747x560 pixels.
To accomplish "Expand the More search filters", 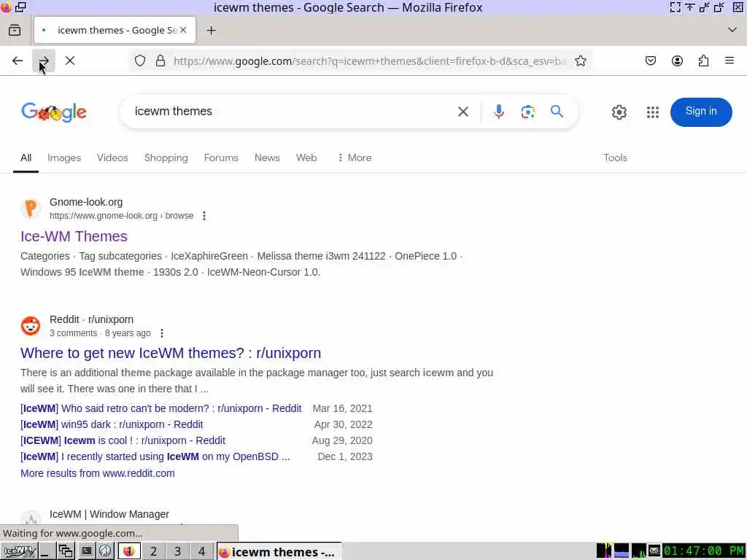I will pos(355,157).
